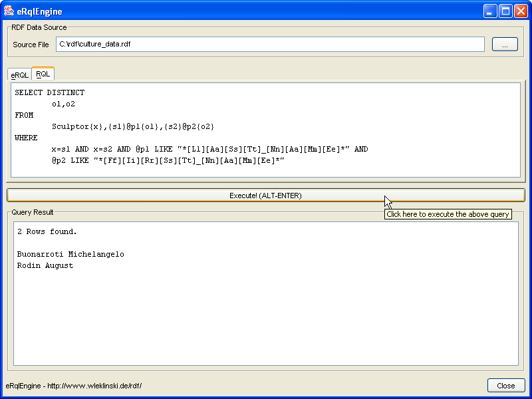Screen dimensions: 532x399
Task: Click the "2 Rows found." result line
Action: coord(47,232)
